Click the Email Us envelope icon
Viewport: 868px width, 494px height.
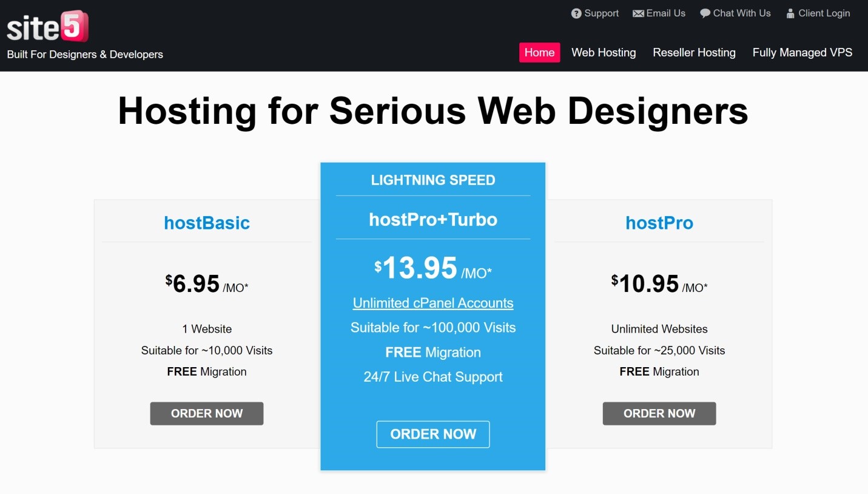(638, 13)
